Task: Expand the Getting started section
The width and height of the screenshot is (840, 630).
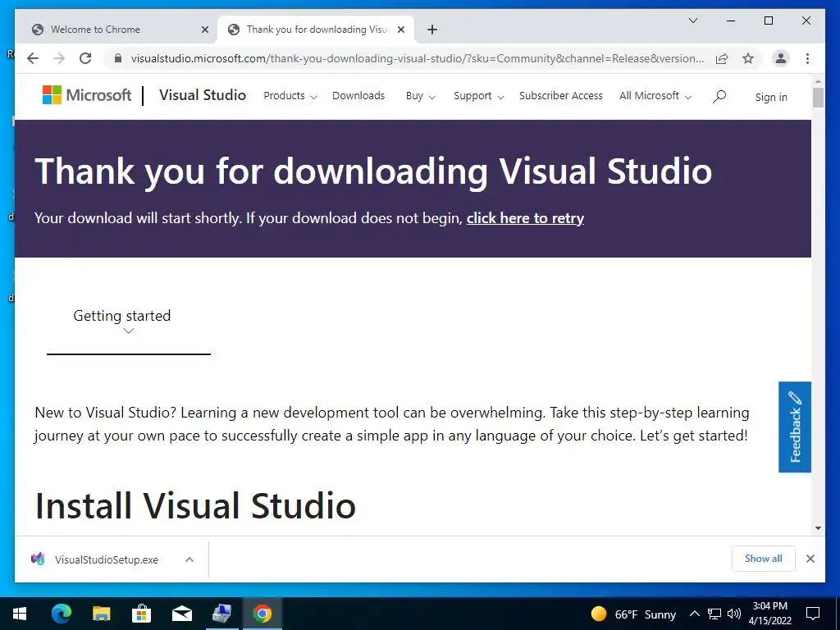Action: point(128,322)
